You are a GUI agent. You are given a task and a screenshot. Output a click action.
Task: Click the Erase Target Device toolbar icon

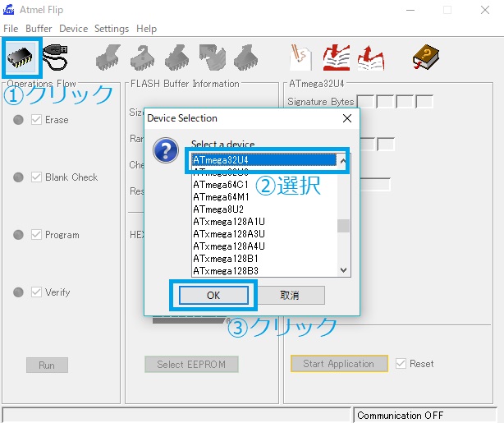tap(108, 57)
